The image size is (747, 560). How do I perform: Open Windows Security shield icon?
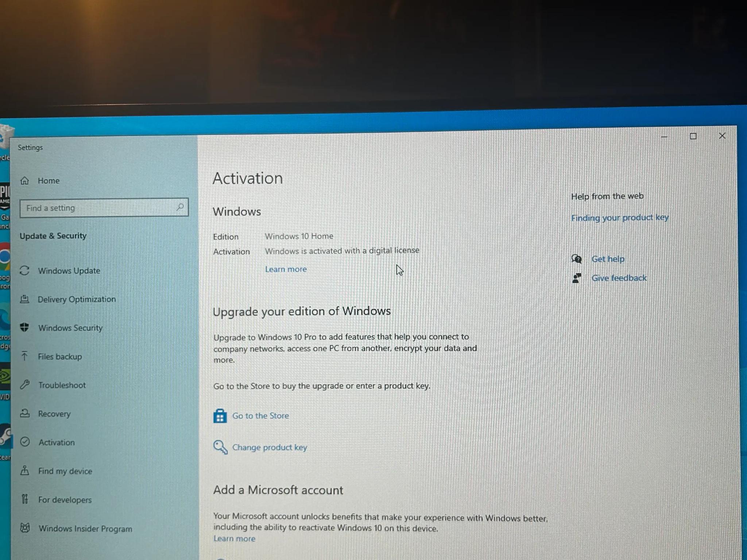[24, 327]
